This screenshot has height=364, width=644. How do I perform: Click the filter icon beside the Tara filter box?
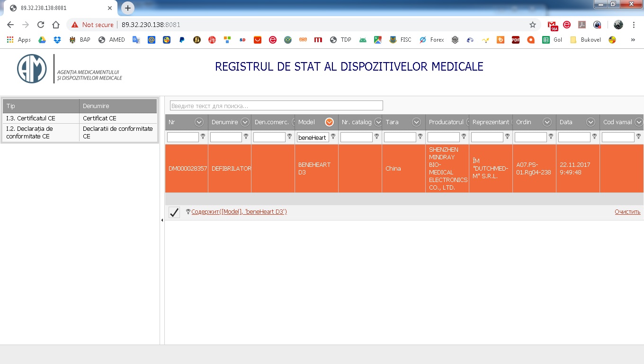click(420, 136)
